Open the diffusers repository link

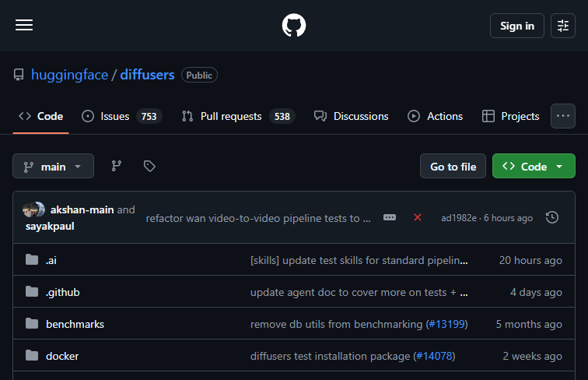[x=147, y=75]
